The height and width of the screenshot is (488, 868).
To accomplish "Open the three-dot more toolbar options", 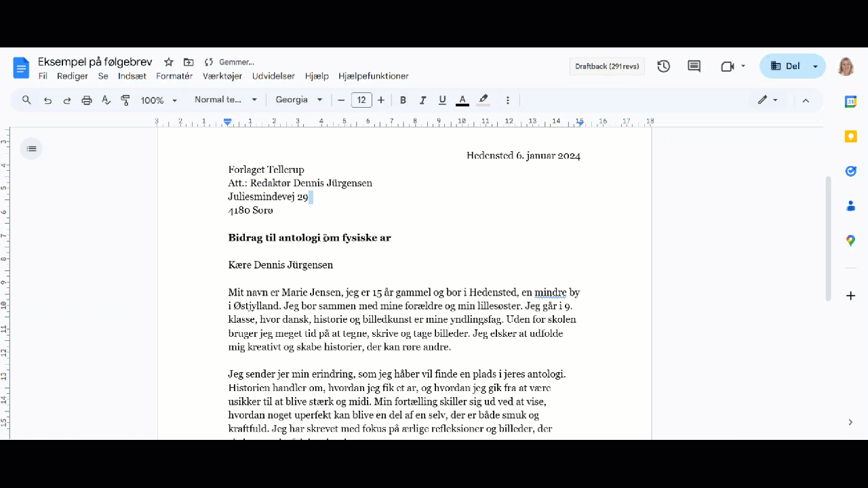I will coord(508,100).
